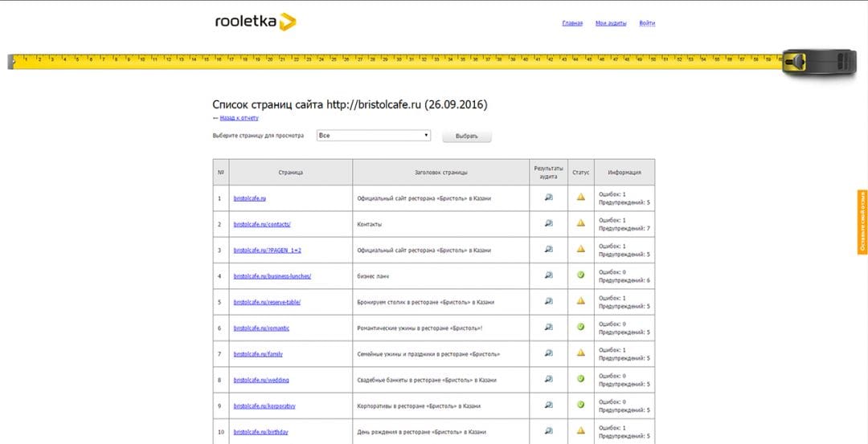The height and width of the screenshot is (444, 868).
Task: Select title Корпоративы в ресторане «Бристоль» в Казани
Action: tap(419, 405)
